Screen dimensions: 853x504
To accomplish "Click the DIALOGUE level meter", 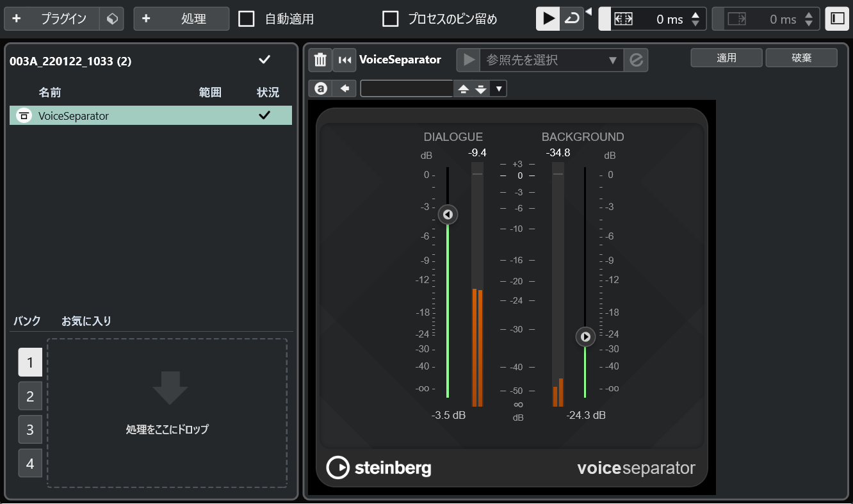I will click(477, 284).
